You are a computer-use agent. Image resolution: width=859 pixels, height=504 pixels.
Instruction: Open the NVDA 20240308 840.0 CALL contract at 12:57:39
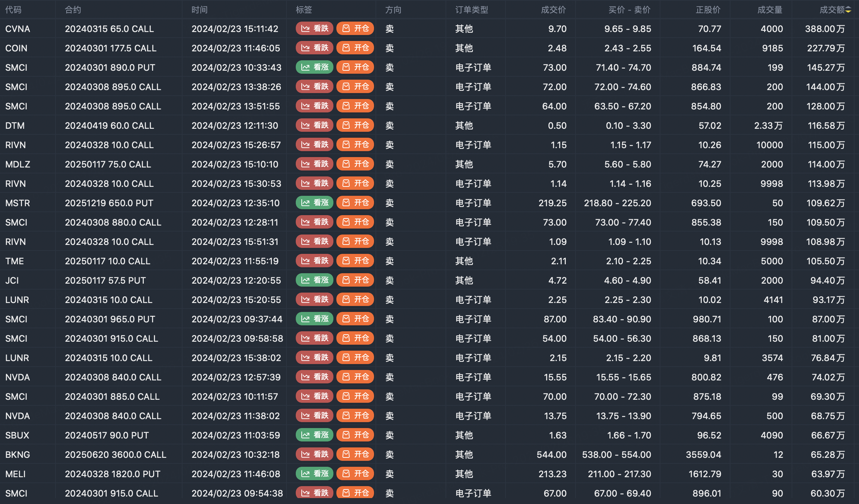pos(113,377)
